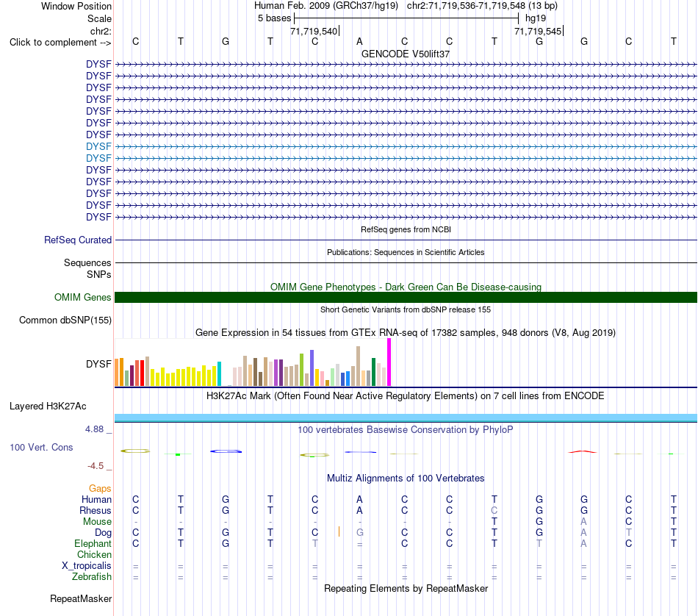Select the Chicken species label

pyautogui.click(x=94, y=554)
